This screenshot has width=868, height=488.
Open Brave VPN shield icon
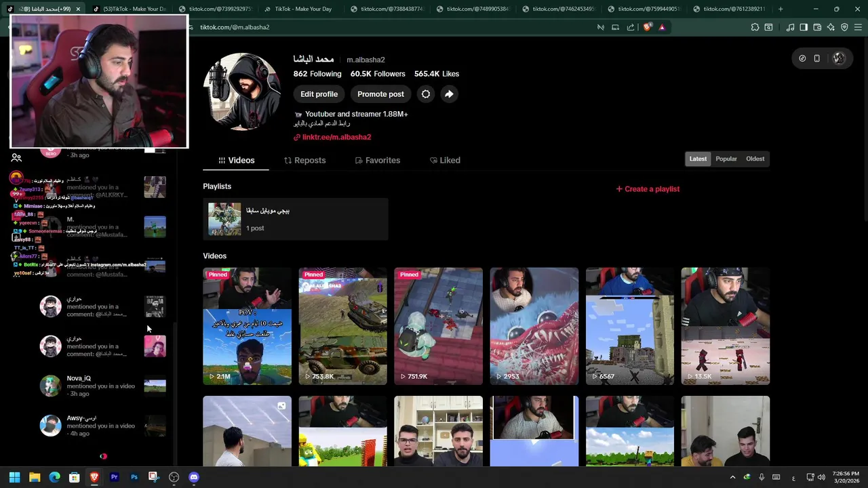(x=844, y=27)
